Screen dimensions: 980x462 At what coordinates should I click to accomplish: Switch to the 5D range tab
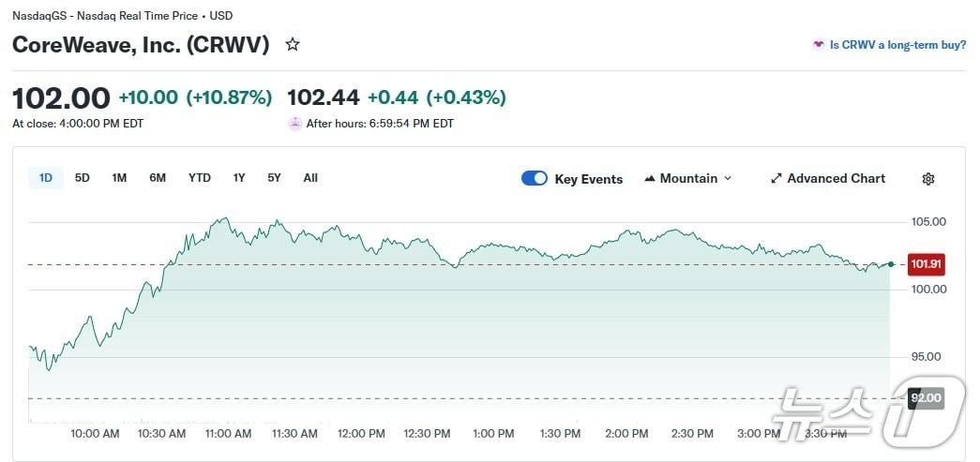coord(83,178)
